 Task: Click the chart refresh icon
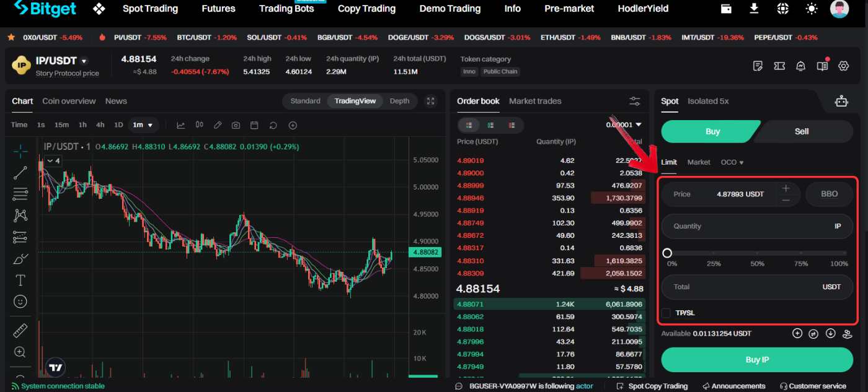273,125
